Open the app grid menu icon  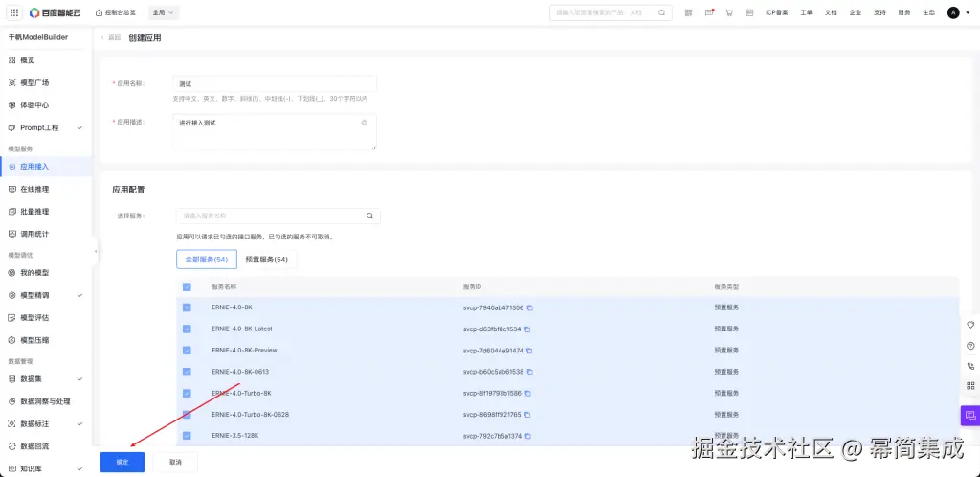[14, 12]
